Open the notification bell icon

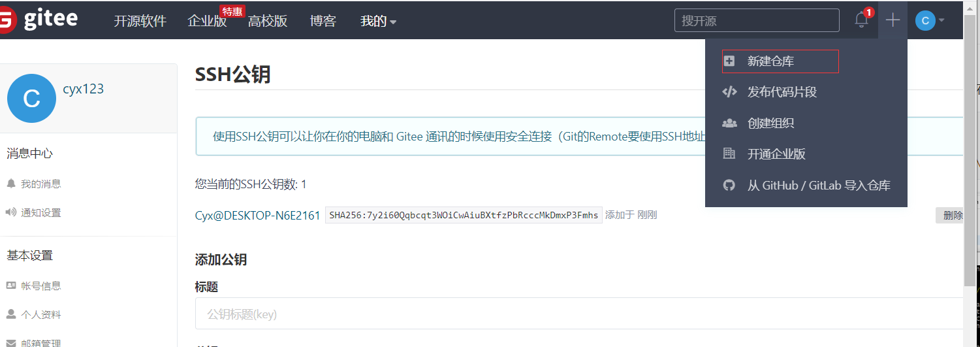pos(861,20)
